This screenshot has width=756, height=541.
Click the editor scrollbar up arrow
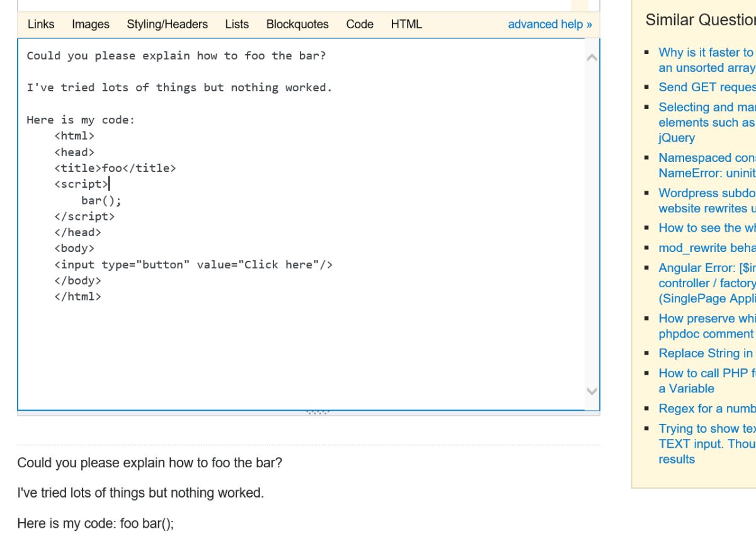pyautogui.click(x=592, y=57)
